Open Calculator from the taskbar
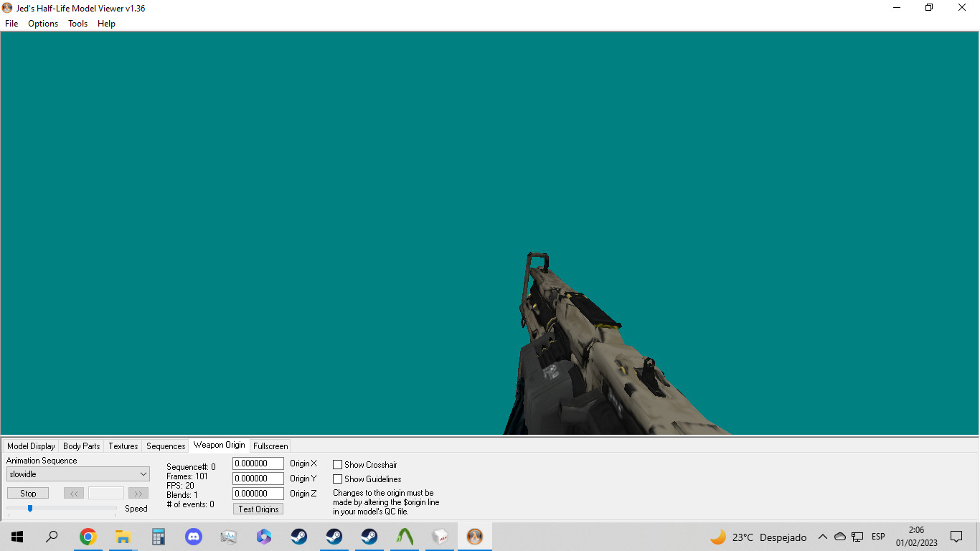 158,537
